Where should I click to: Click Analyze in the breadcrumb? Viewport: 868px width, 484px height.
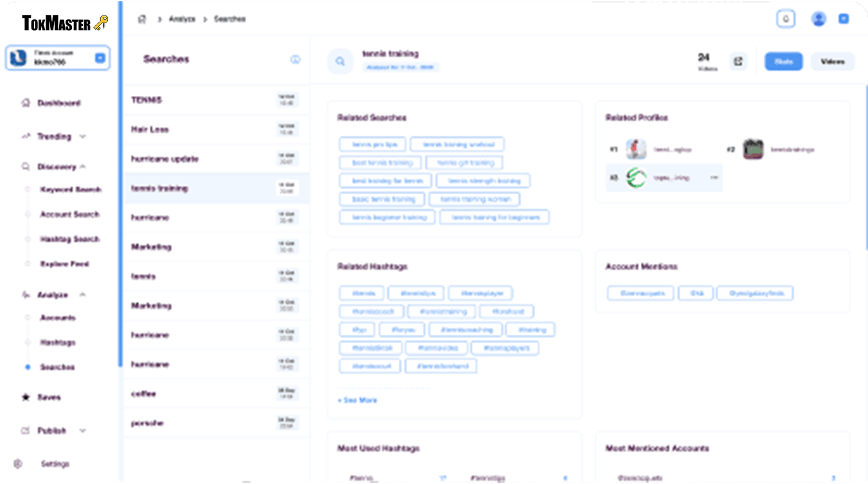(182, 19)
